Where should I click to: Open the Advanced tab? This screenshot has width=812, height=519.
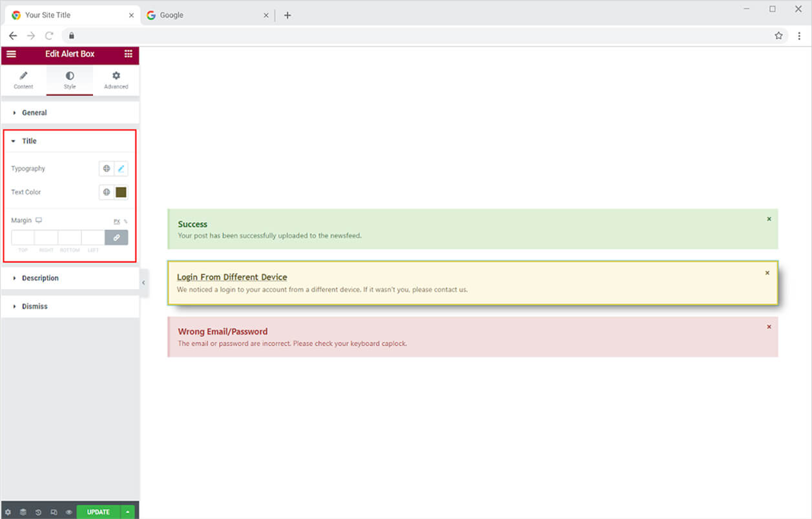116,80
